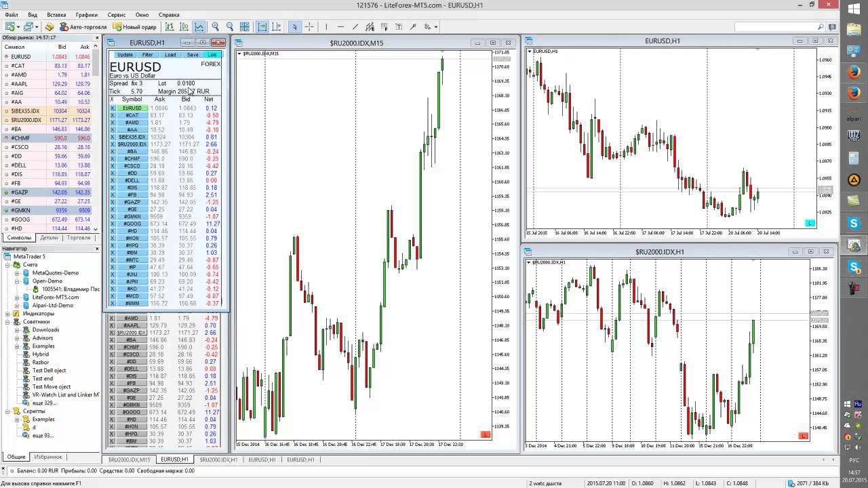
Task: Select Hybrid expert advisor in Navigator
Action: coord(41,354)
